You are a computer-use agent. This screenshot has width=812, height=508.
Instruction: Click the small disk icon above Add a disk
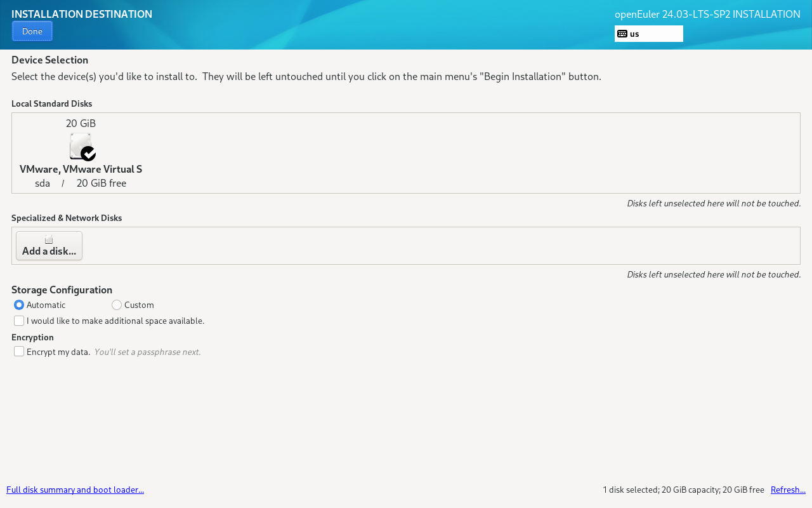[x=49, y=240]
